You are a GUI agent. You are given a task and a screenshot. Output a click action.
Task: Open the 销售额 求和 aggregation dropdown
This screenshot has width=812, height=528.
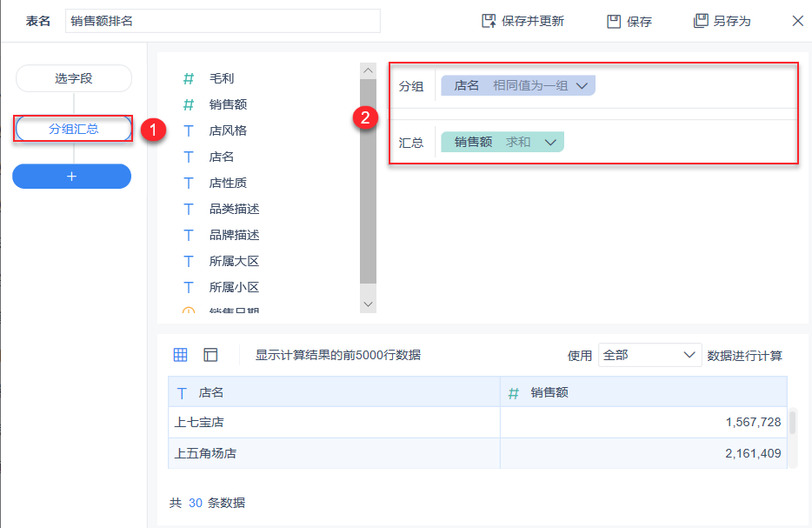[x=550, y=143]
